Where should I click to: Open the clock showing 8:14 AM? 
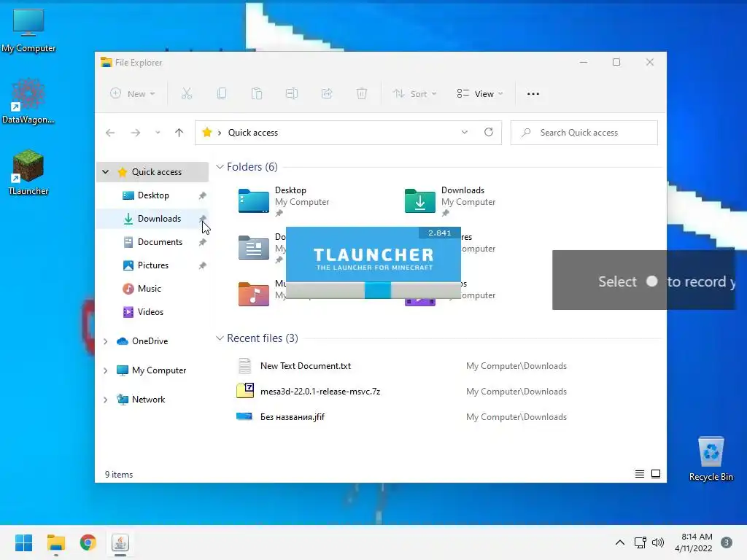[694, 542]
